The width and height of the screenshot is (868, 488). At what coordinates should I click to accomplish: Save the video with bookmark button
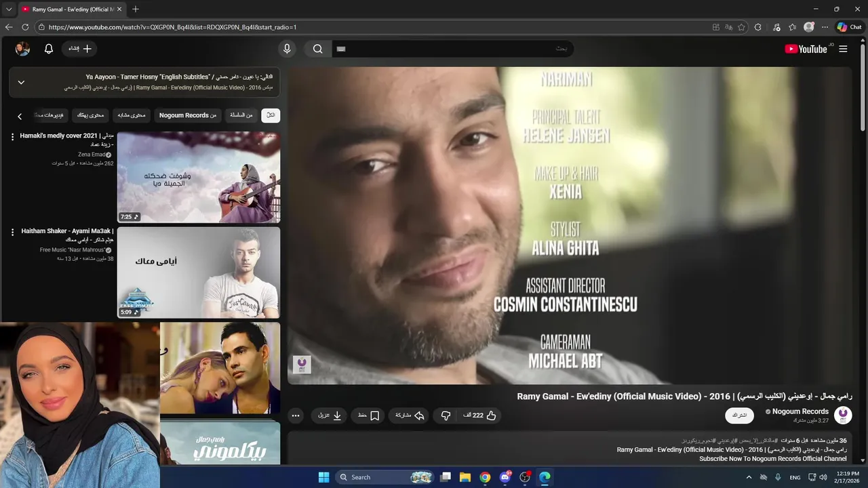pyautogui.click(x=369, y=415)
